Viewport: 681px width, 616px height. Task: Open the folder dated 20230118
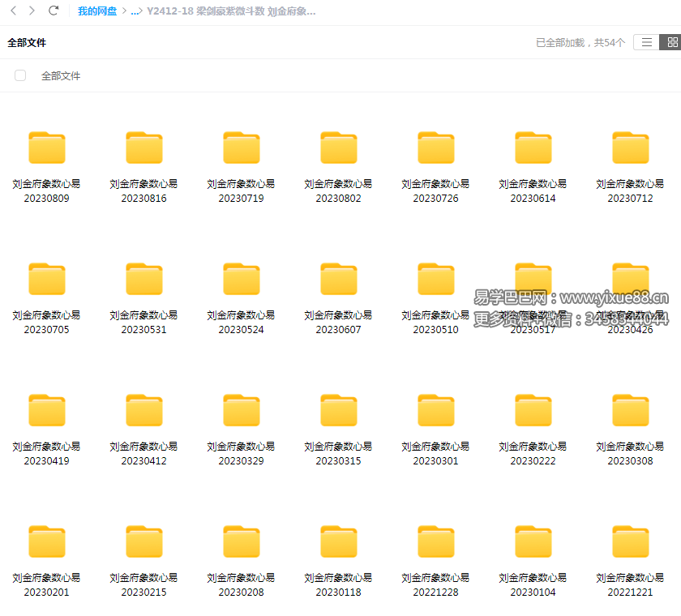(x=339, y=542)
